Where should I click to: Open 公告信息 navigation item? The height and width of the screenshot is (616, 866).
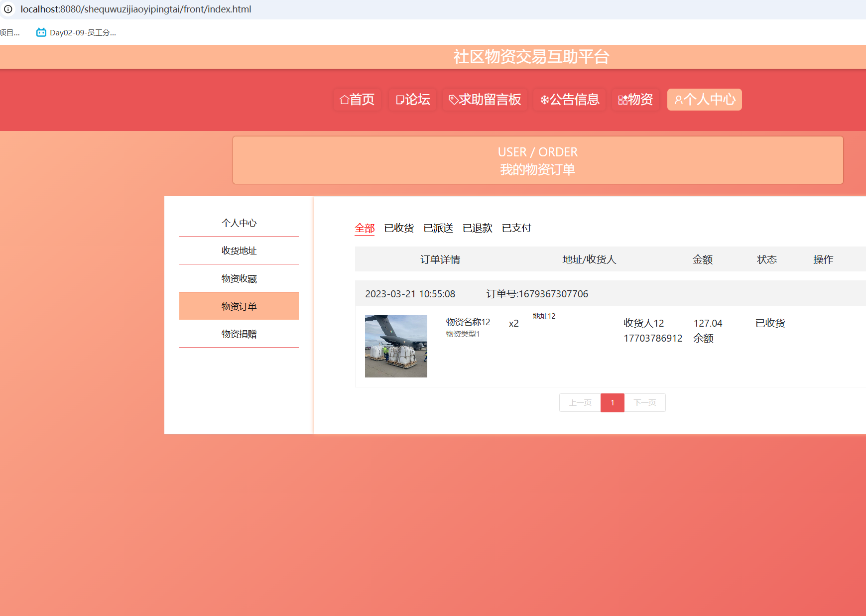point(570,100)
